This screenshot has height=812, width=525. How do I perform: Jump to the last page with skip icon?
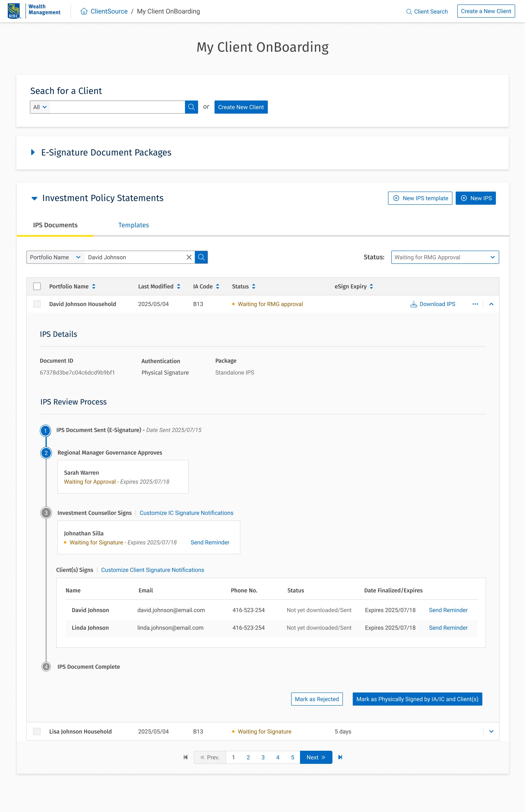[340, 757]
